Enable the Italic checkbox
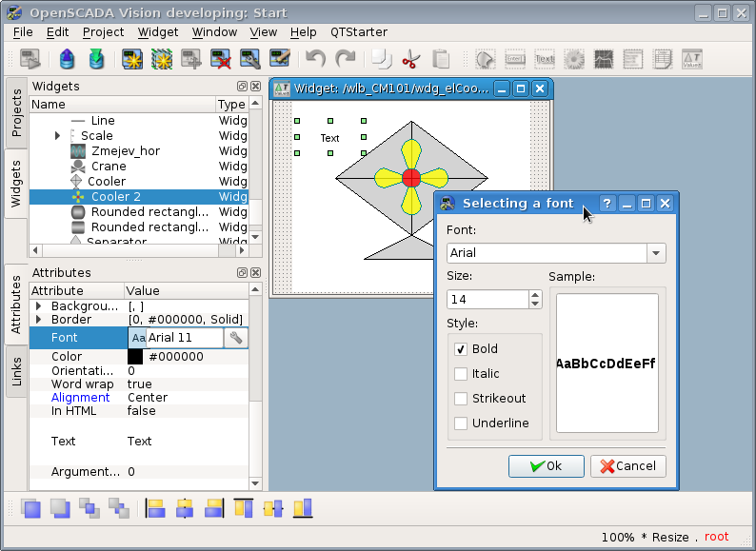The height and width of the screenshot is (551, 756). tap(462, 374)
